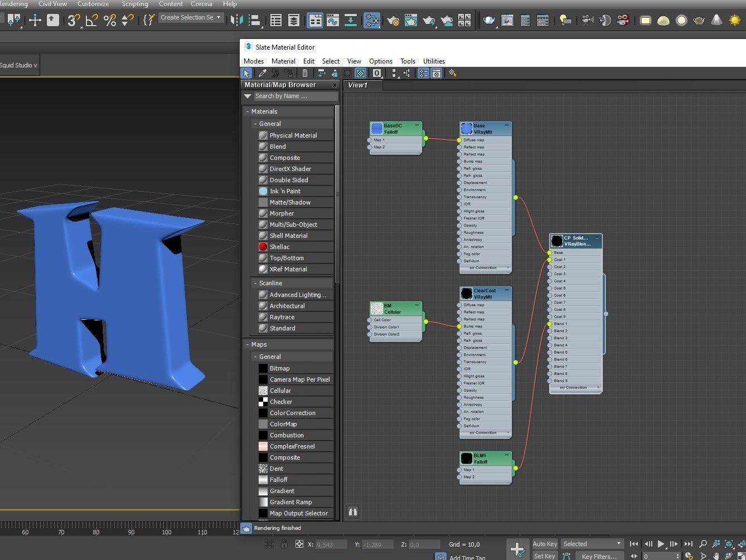The height and width of the screenshot is (560, 746).
Task: Click the cone primitive icon
Action: click(717, 21)
